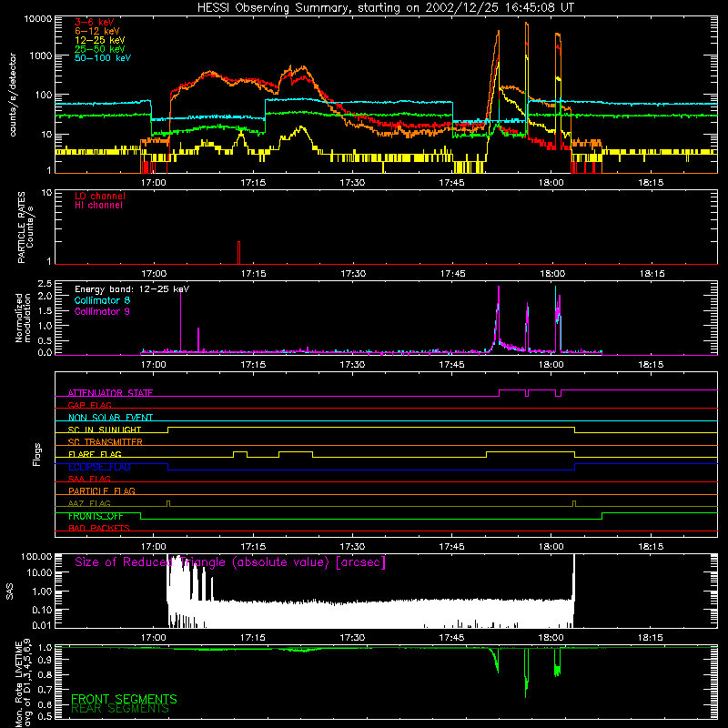Click the SAA FLAG label
728x728 pixels.
coord(89,479)
